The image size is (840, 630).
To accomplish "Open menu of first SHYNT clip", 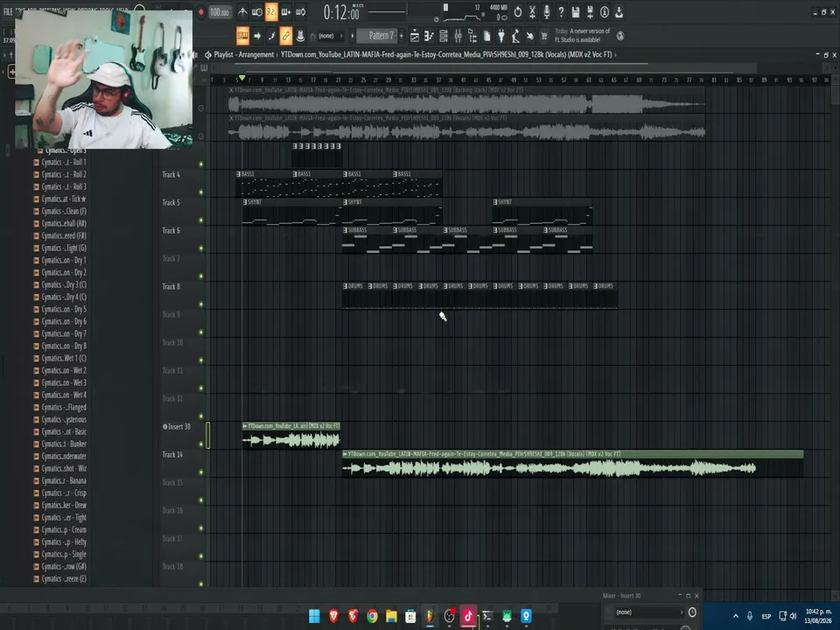I will (x=245, y=202).
